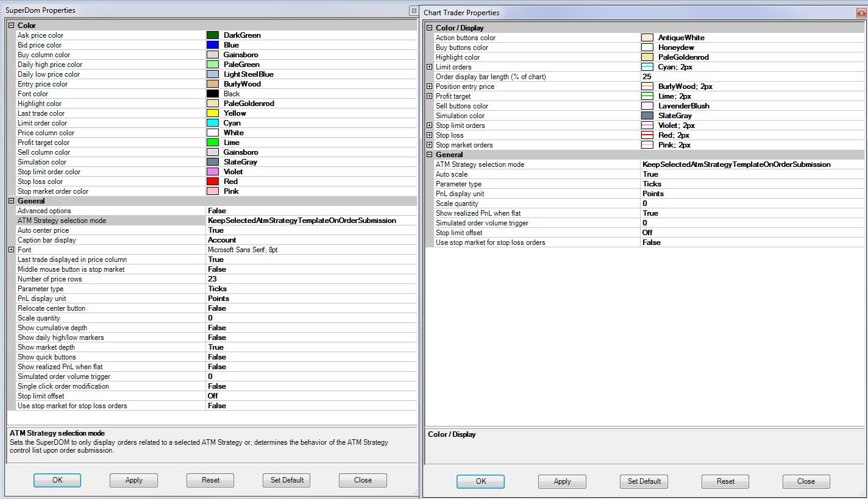
Task: Select the Blue Bid price color swatch
Action: point(213,45)
